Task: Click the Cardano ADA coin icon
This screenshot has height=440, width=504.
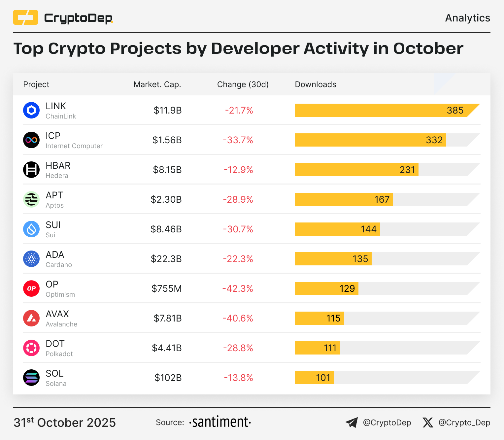Action: pyautogui.click(x=31, y=259)
